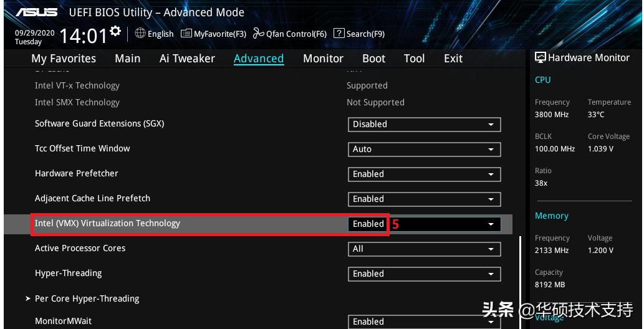
Task: Click the globe language icon
Action: (x=140, y=34)
